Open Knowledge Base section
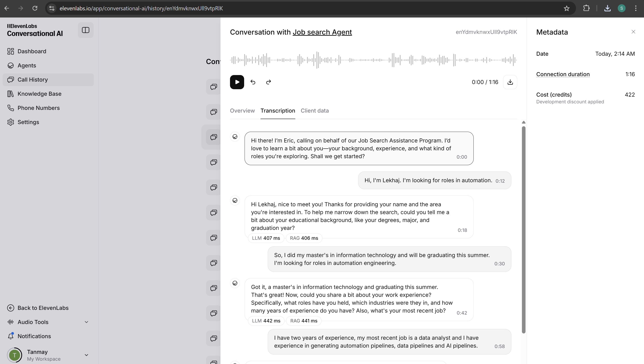Screen dimensions: 644x364 pos(39,94)
